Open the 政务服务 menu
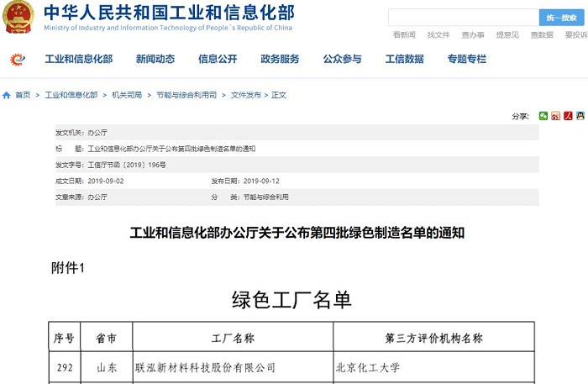Viewport: 588px width, 384px height. pos(280,59)
